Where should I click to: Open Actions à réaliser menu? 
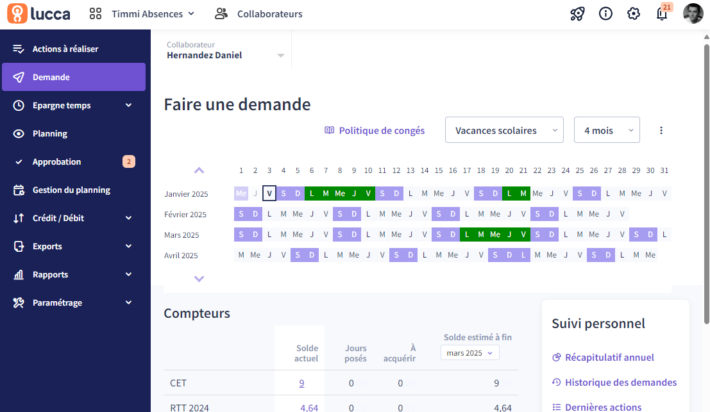pos(74,49)
